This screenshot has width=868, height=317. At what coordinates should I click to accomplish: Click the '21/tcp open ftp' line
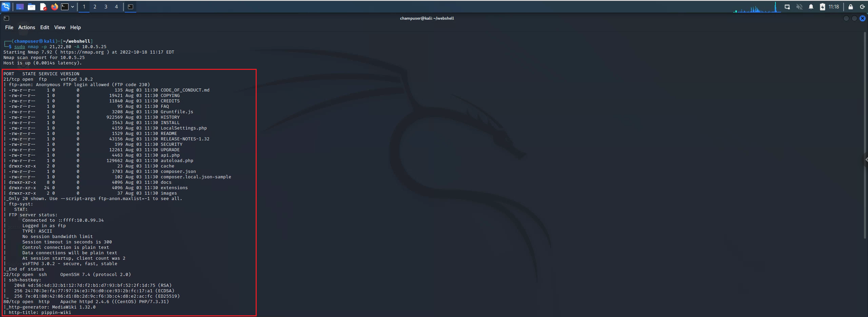point(48,79)
